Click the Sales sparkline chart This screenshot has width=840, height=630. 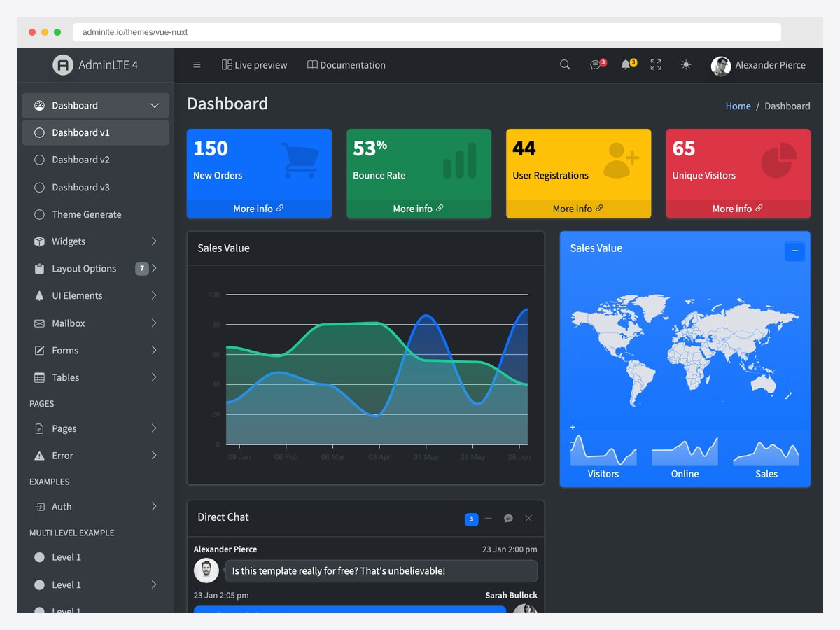pos(766,454)
